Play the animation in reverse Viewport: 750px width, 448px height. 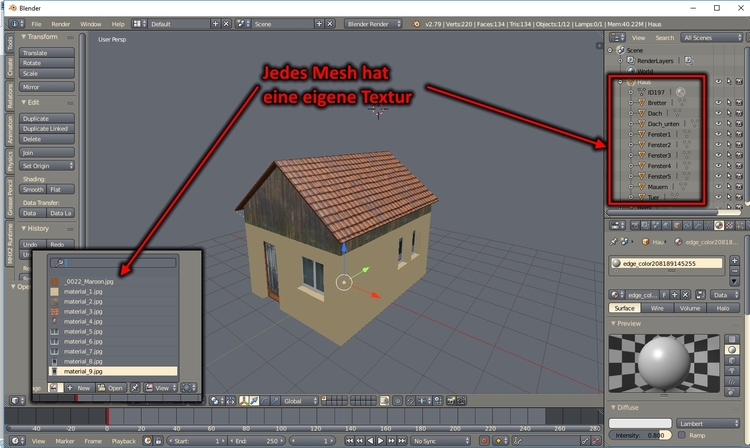pyautogui.click(x=370, y=441)
